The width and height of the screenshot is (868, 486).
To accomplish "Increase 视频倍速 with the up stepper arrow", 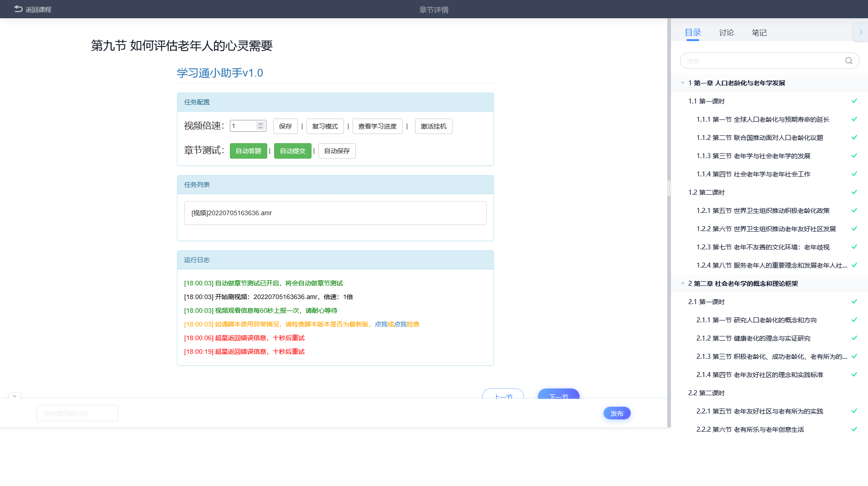I will [x=260, y=123].
